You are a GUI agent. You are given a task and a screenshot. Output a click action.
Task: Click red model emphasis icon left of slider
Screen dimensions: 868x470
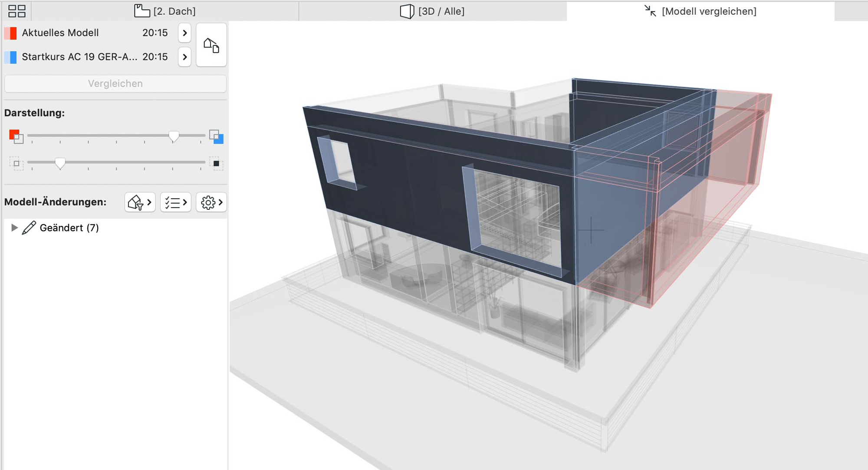(x=16, y=137)
